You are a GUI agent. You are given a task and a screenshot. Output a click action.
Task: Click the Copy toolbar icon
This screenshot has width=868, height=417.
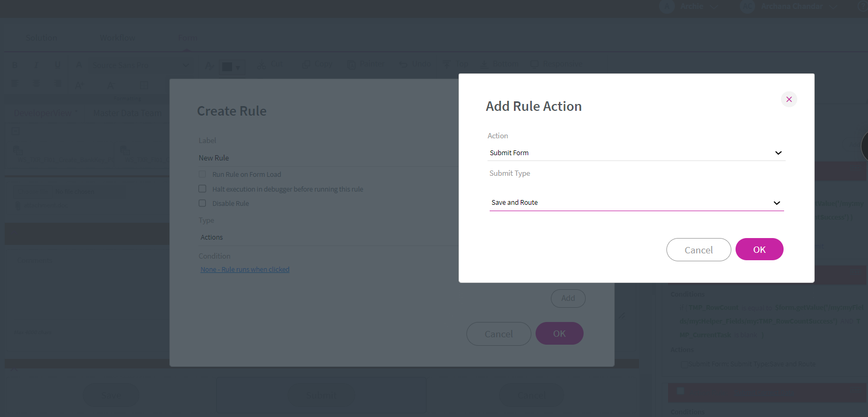[317, 64]
